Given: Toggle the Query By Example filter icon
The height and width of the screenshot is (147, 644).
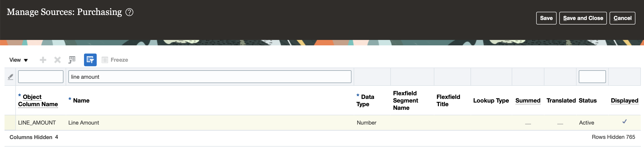Looking at the screenshot, I should [90, 60].
